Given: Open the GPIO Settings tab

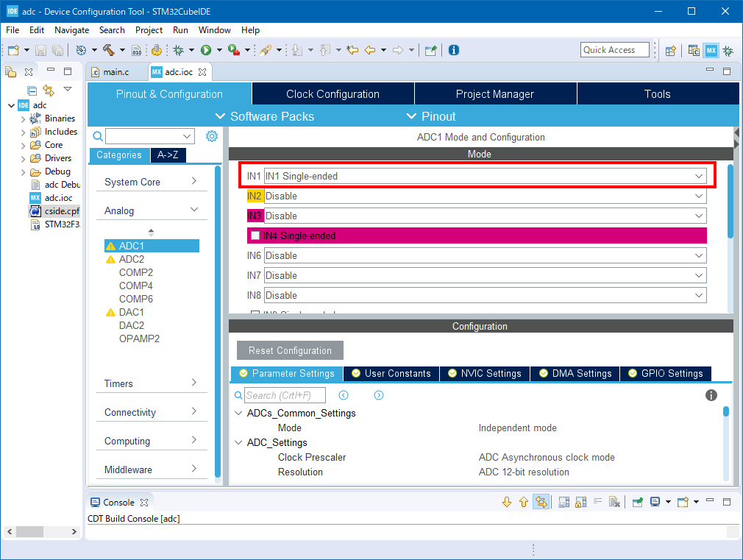Looking at the screenshot, I should tap(666, 374).
